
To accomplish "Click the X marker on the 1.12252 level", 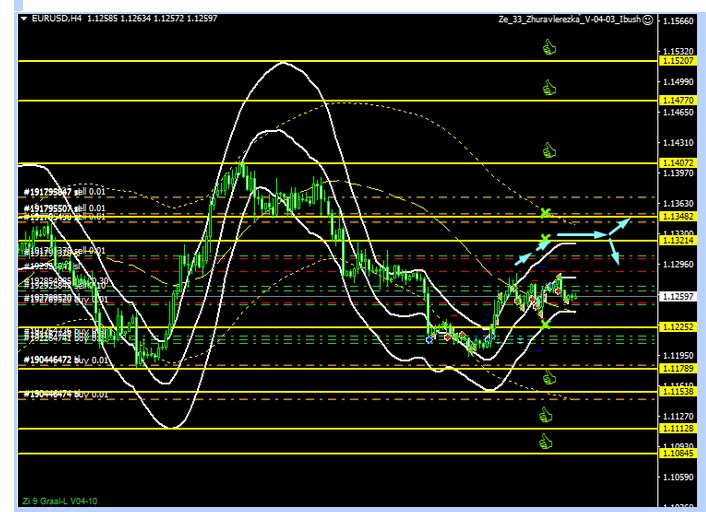I will click(545, 324).
